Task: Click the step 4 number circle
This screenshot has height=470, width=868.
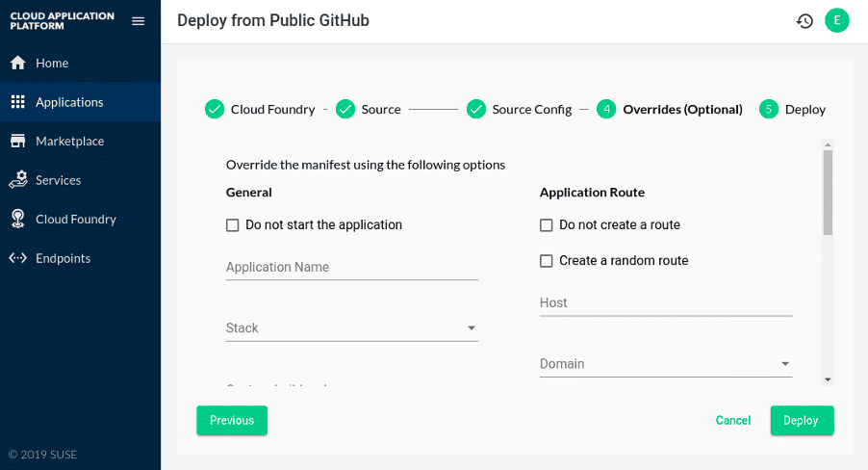Action: [x=606, y=109]
